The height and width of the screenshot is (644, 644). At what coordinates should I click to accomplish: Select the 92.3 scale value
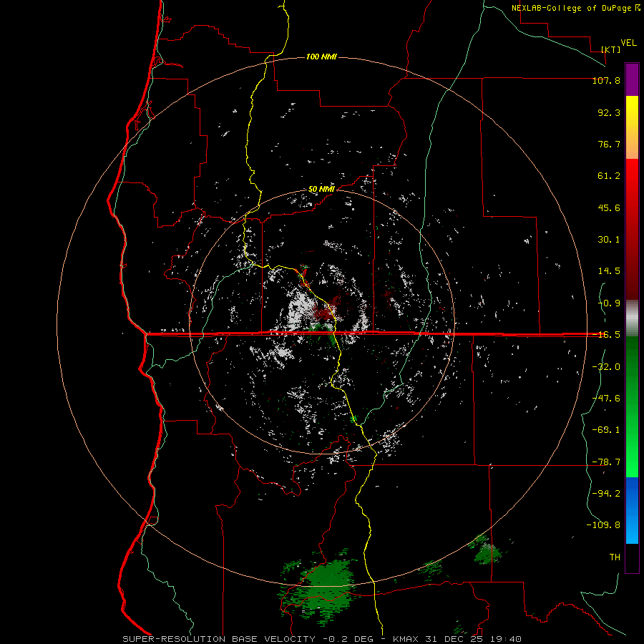click(x=609, y=112)
